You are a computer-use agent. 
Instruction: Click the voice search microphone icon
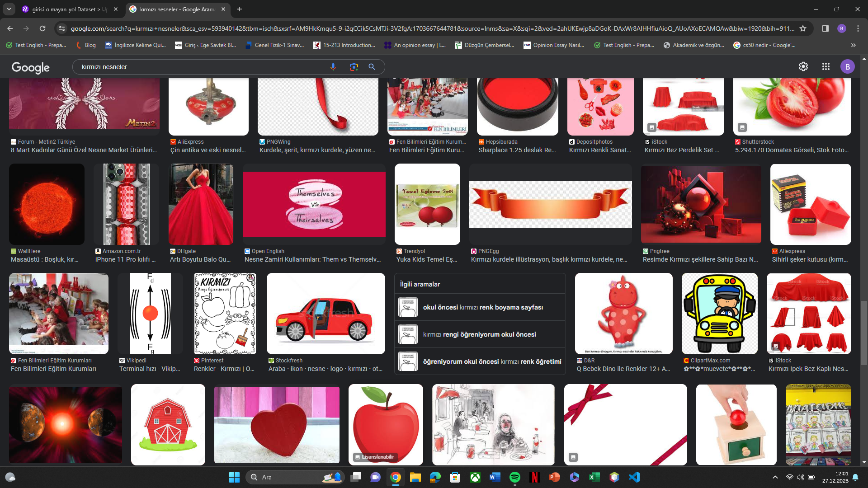pyautogui.click(x=333, y=66)
